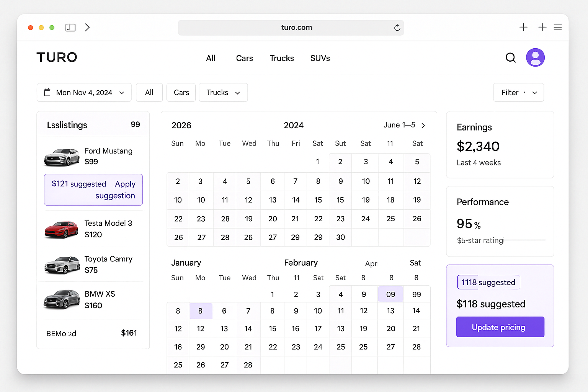Click highlighted day 09 in lower calendar
This screenshot has width=588, height=392.
pyautogui.click(x=390, y=294)
